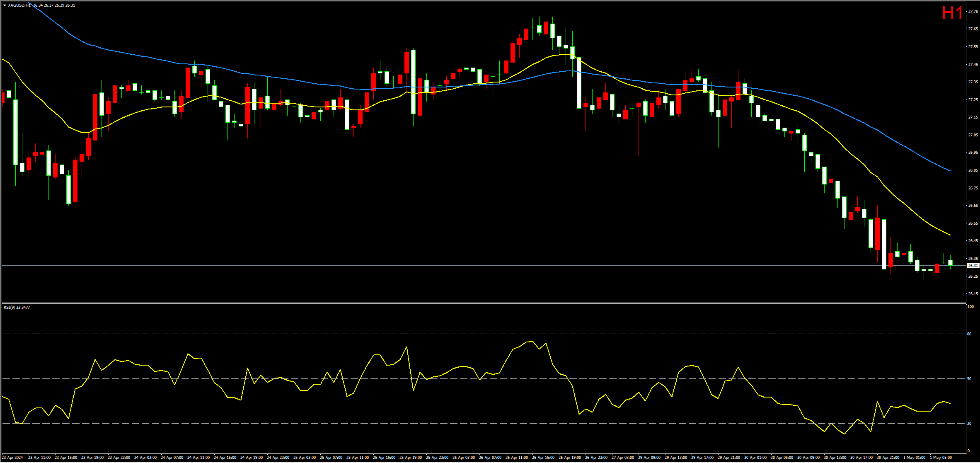Click the XAGUSD,H1 symbol title

pos(19,5)
